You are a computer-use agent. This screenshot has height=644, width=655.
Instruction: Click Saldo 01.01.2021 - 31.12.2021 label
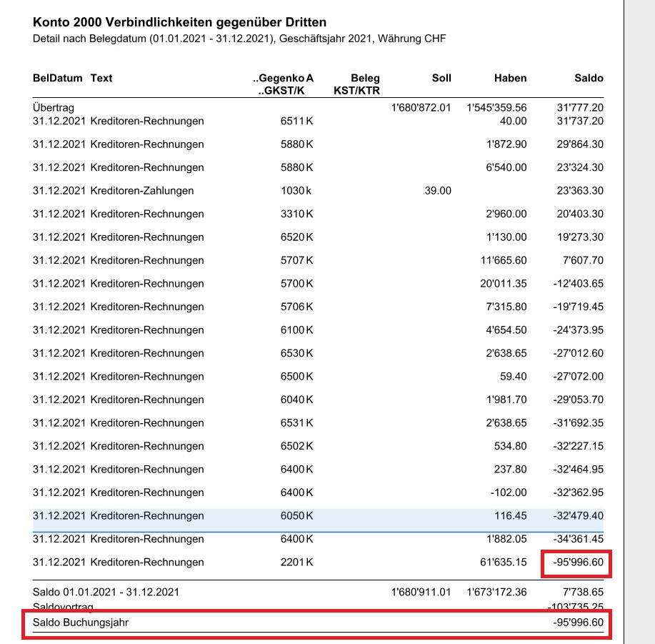(x=106, y=592)
